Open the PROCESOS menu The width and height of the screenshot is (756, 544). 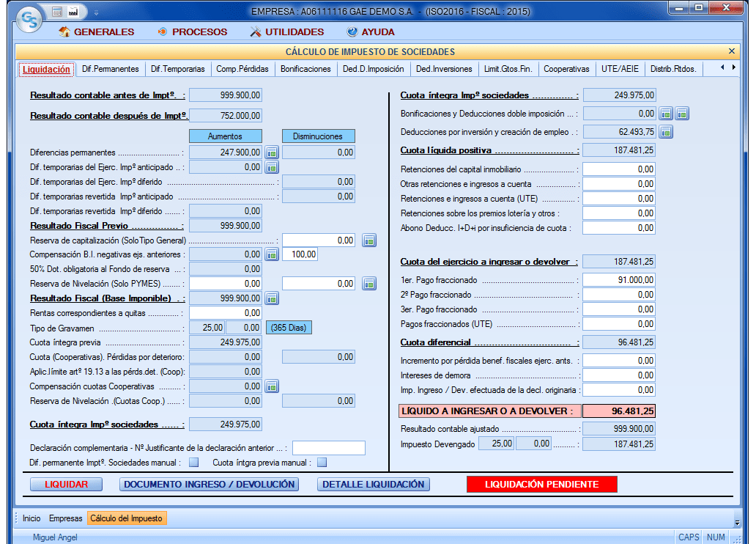coord(193,32)
